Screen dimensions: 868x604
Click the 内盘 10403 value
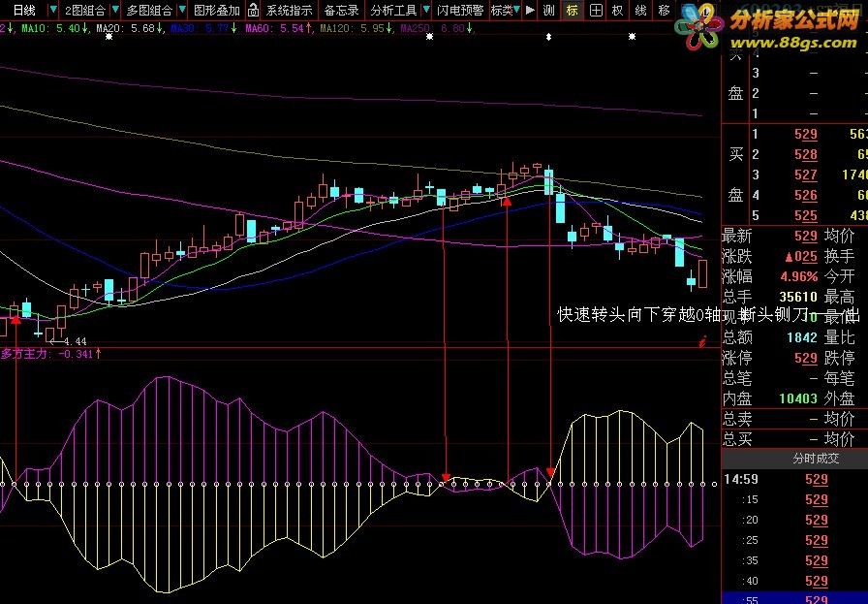pos(798,398)
